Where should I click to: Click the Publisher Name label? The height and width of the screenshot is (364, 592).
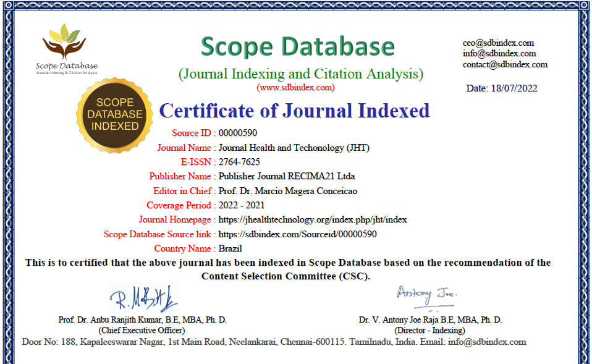(x=182, y=176)
